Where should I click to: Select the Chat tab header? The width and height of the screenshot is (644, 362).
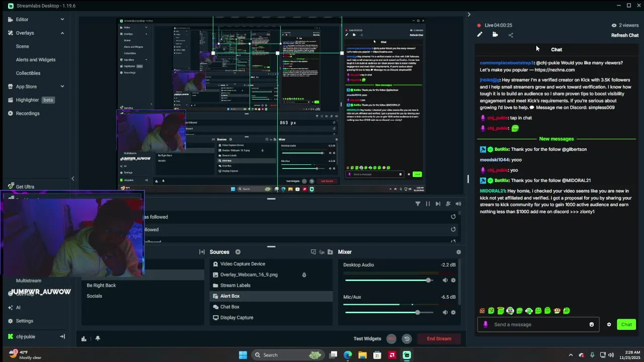[556, 49]
